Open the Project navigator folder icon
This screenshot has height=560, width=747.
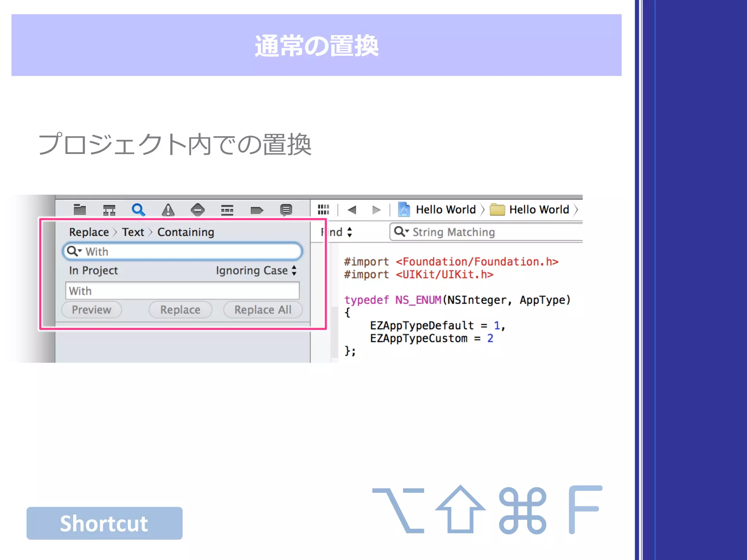80,210
